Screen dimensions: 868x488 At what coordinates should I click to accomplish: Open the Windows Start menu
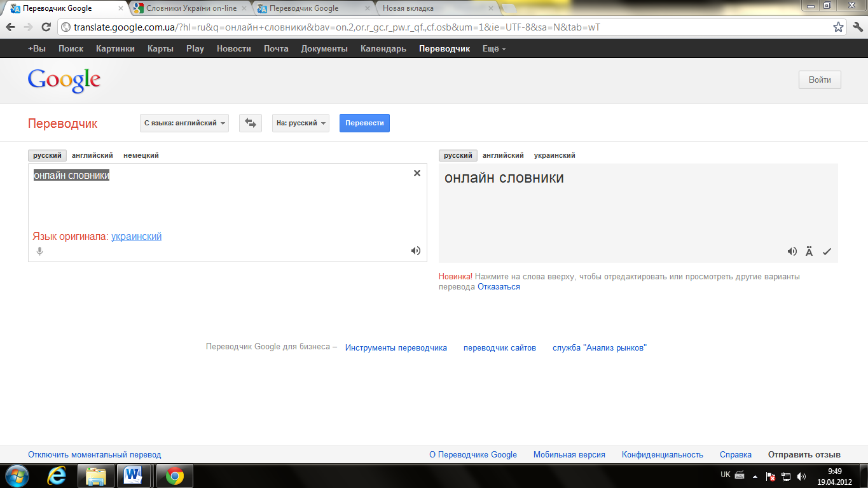coord(17,475)
